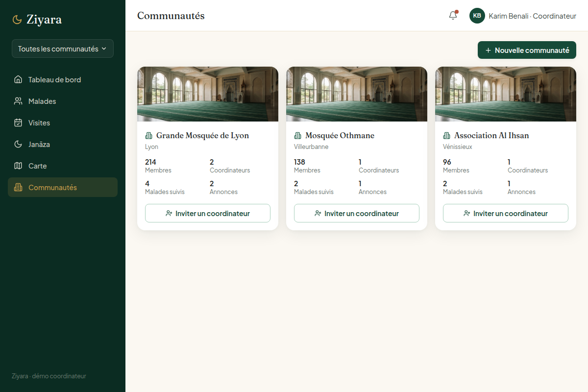The height and width of the screenshot is (392, 588).
Task: Click the Ziyara · démo coordinateur footer text
Action: [x=49, y=376]
